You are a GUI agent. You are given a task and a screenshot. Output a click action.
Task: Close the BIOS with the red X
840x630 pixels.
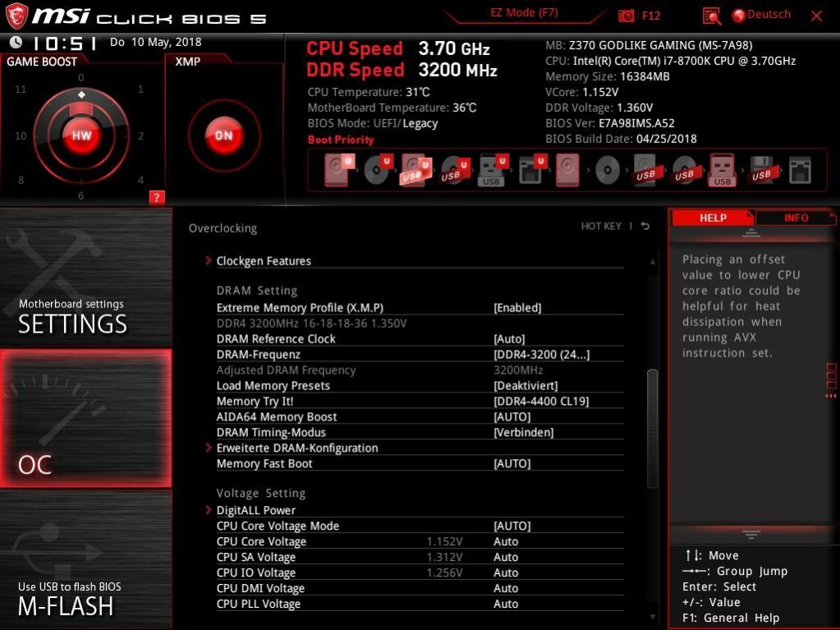click(x=816, y=16)
